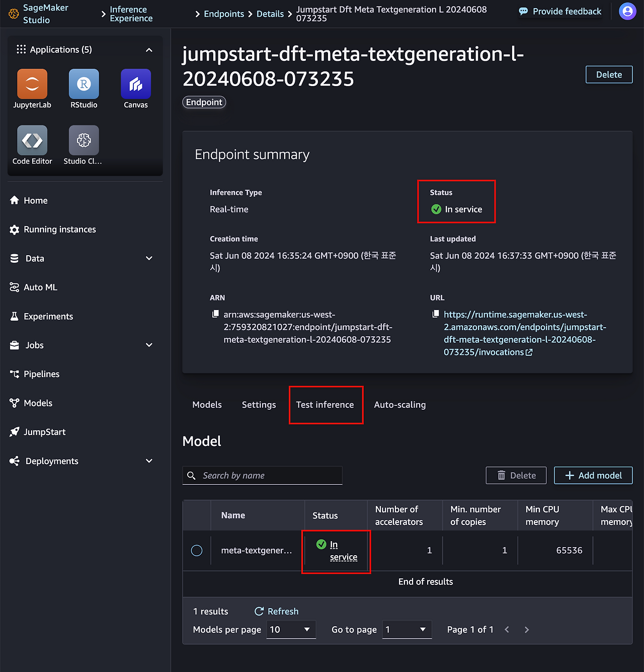Click the Number of accelerators column header

(x=399, y=515)
